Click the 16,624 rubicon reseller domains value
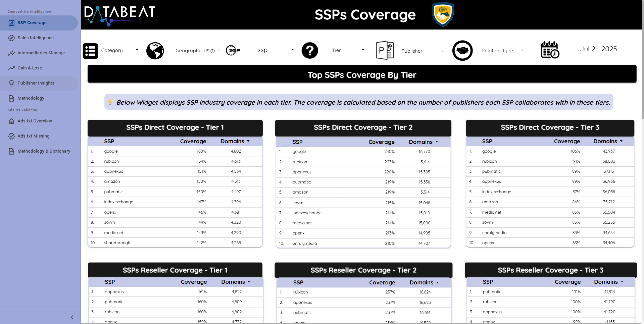The width and height of the screenshot is (644, 324). click(x=425, y=292)
